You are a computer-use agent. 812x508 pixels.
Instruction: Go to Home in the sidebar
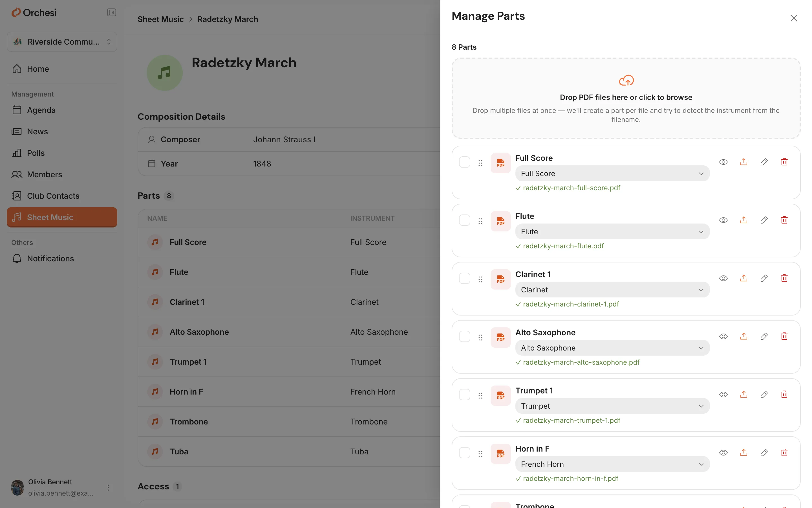tap(62, 69)
